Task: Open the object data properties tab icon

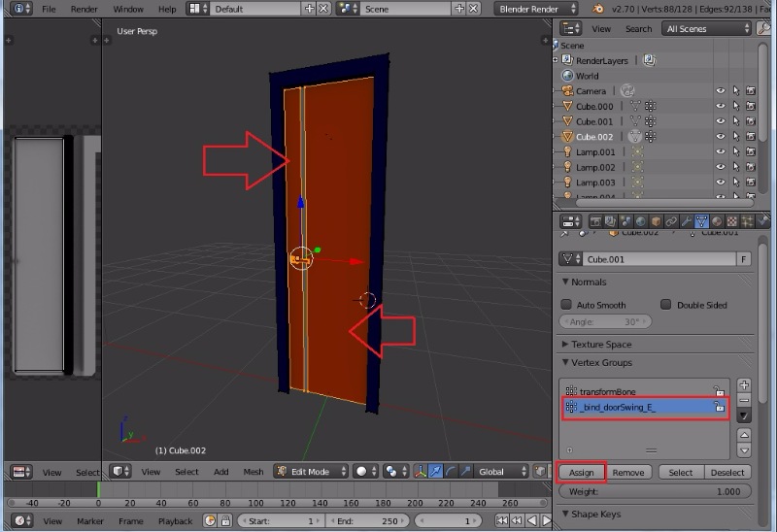Action: [x=702, y=221]
